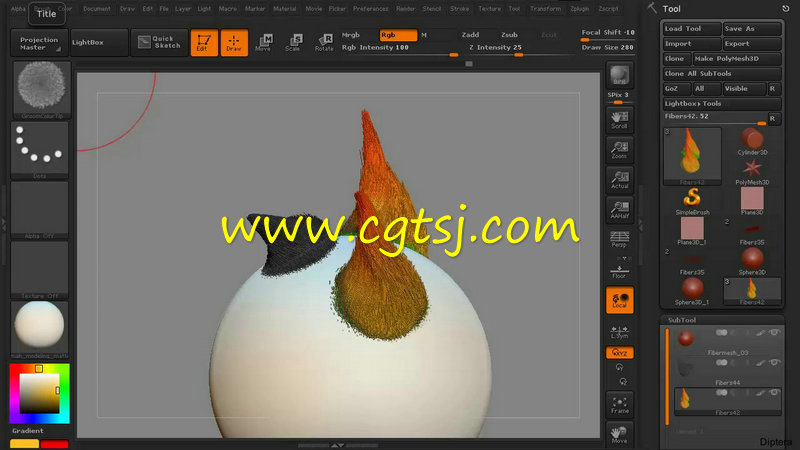Select the Fibers44 subtool thumbnail

tap(686, 367)
